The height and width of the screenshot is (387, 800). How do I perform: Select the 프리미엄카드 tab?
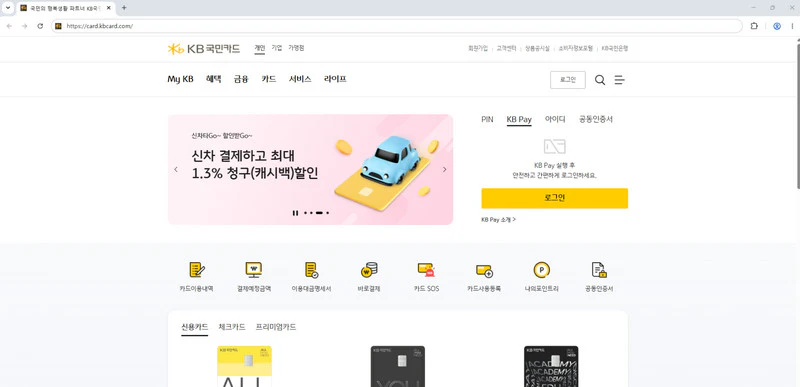click(276, 327)
